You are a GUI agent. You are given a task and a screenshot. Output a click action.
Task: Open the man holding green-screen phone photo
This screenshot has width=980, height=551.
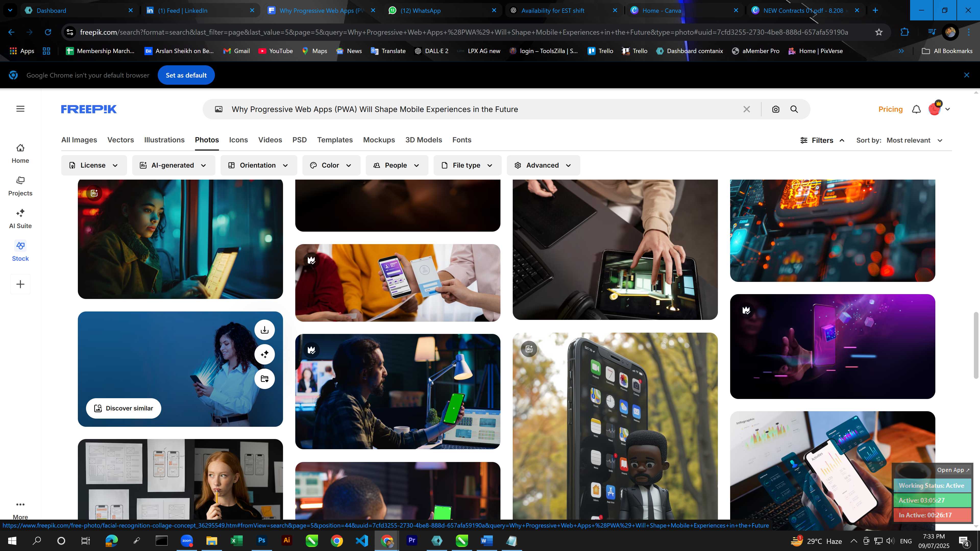398,391
